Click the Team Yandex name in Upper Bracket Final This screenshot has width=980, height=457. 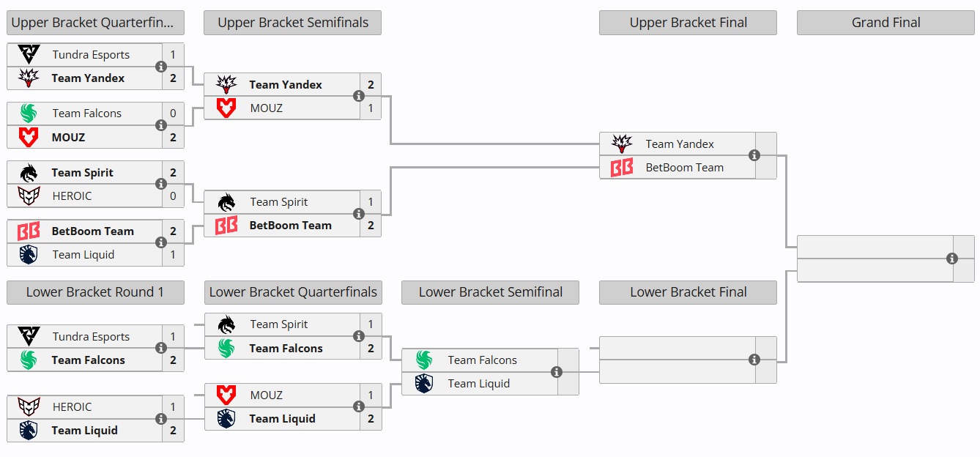(x=679, y=144)
